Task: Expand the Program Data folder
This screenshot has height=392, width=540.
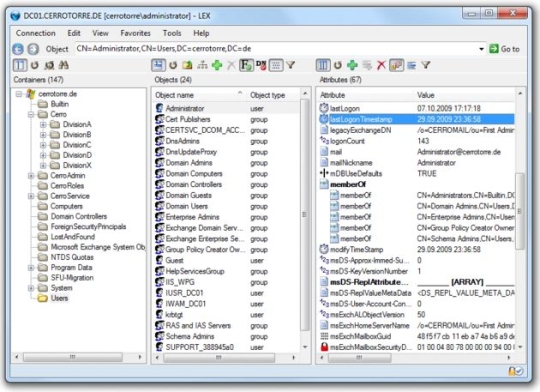Action: [31, 268]
